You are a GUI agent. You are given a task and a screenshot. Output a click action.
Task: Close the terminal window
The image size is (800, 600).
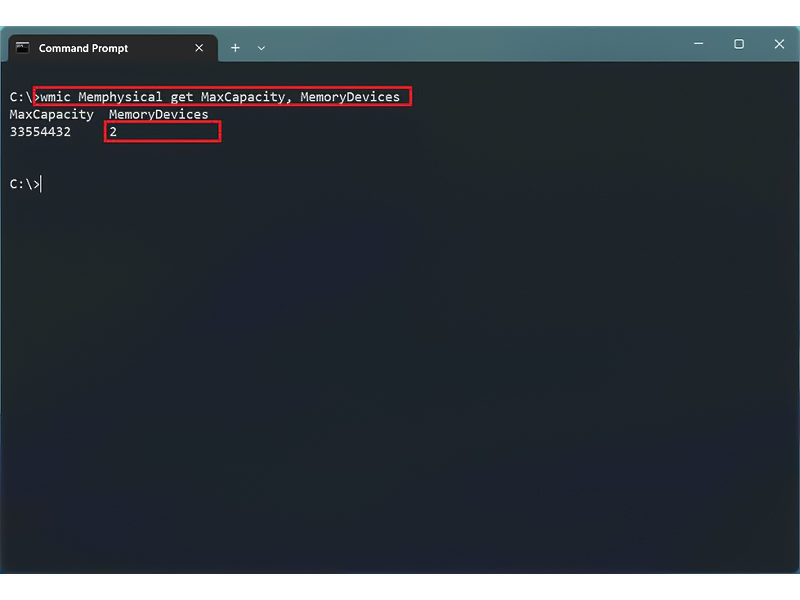click(779, 44)
